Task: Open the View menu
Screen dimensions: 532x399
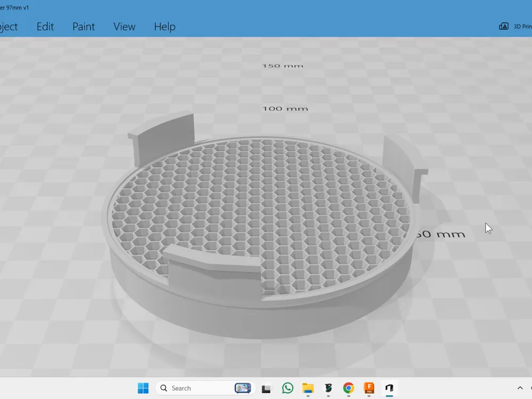Action: pos(124,27)
